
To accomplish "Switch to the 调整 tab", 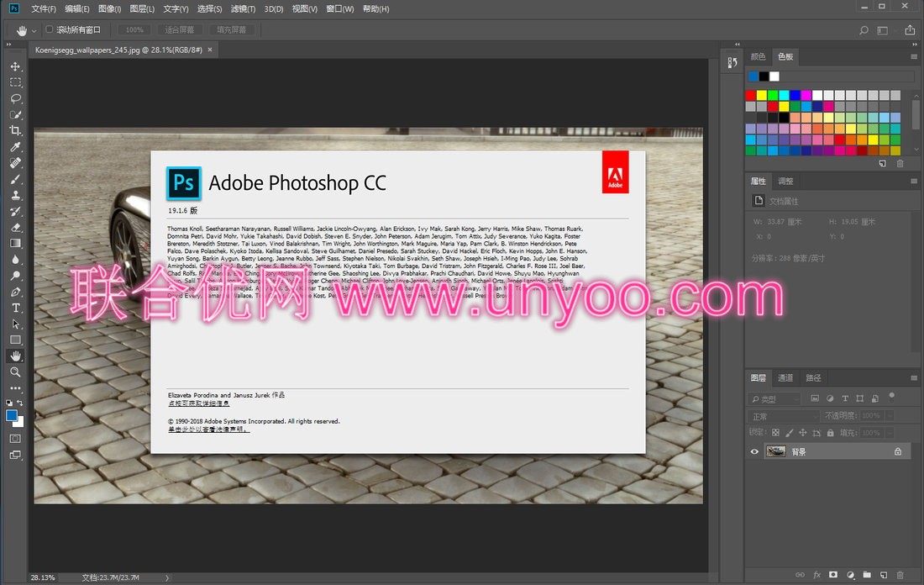I will (785, 181).
